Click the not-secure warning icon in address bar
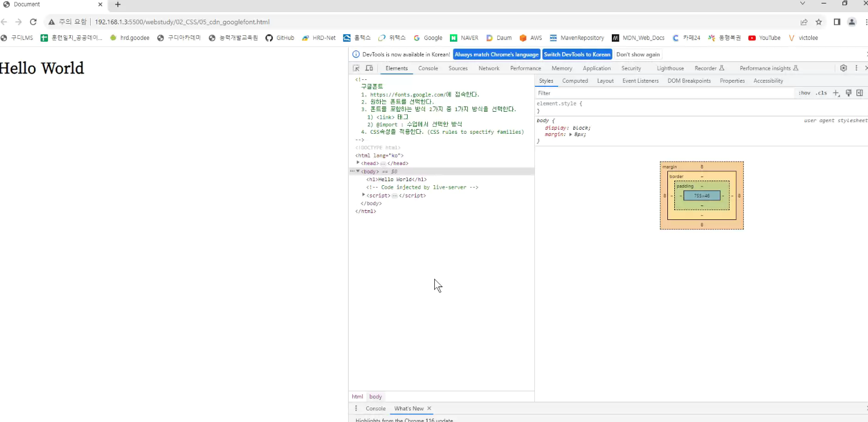This screenshot has width=868, height=422. point(51,22)
